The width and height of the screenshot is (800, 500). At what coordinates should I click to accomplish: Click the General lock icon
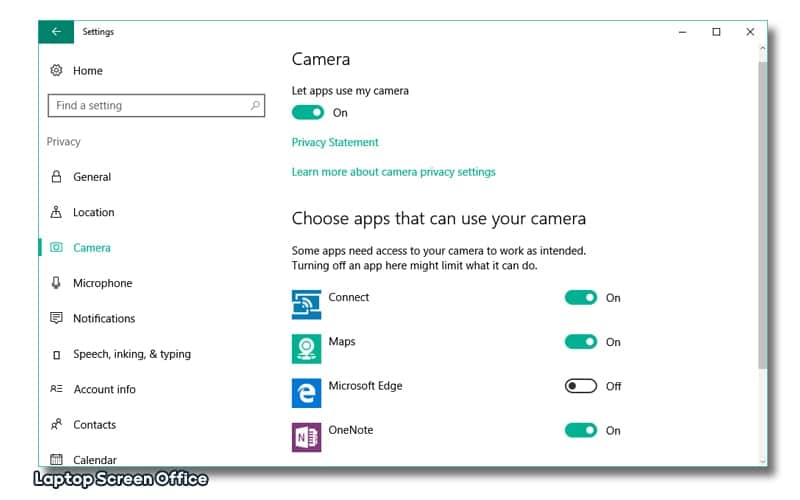(56, 177)
